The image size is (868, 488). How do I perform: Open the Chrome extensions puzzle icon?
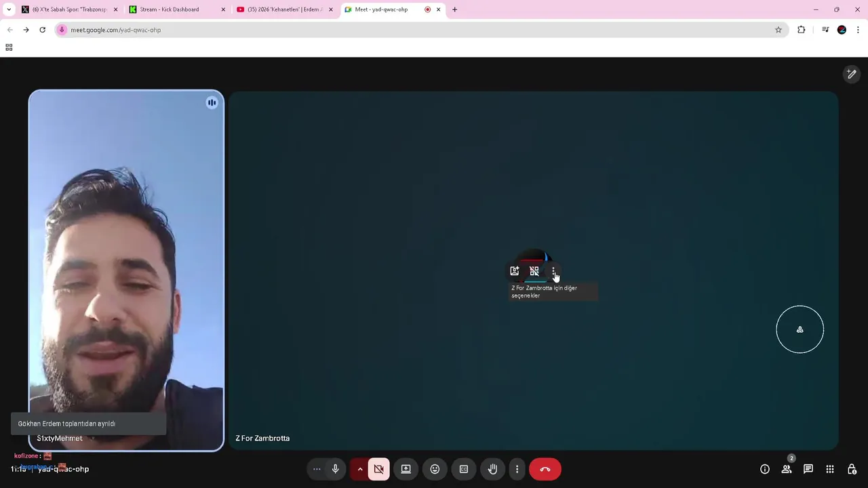click(802, 30)
